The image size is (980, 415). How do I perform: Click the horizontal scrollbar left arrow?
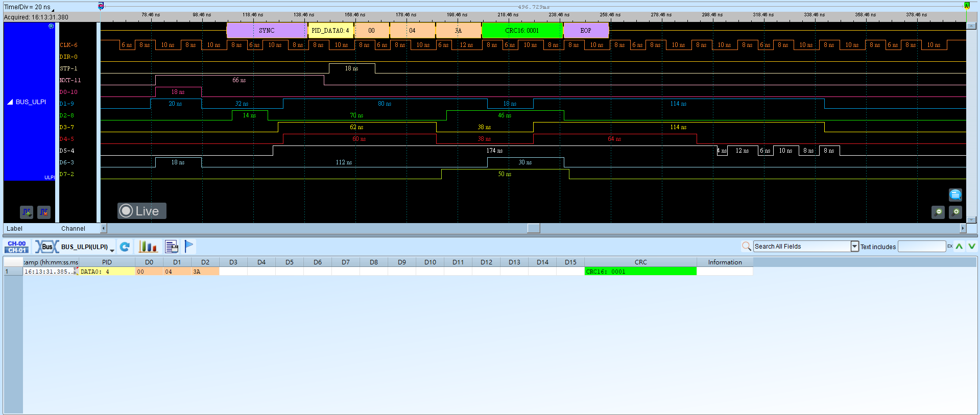coord(104,228)
